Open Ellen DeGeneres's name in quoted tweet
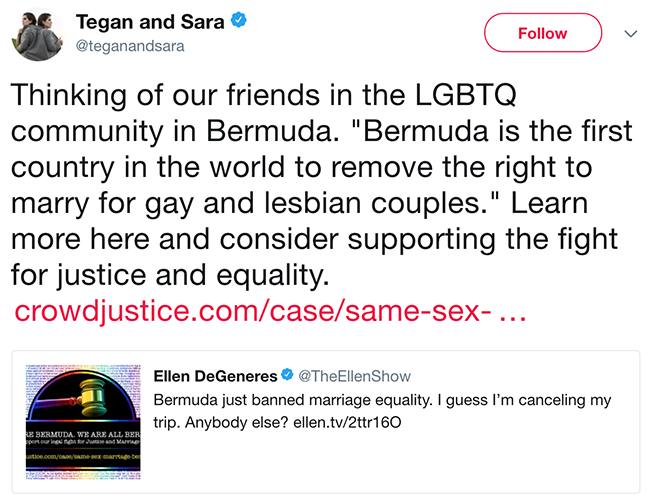650x504 pixels. click(214, 374)
